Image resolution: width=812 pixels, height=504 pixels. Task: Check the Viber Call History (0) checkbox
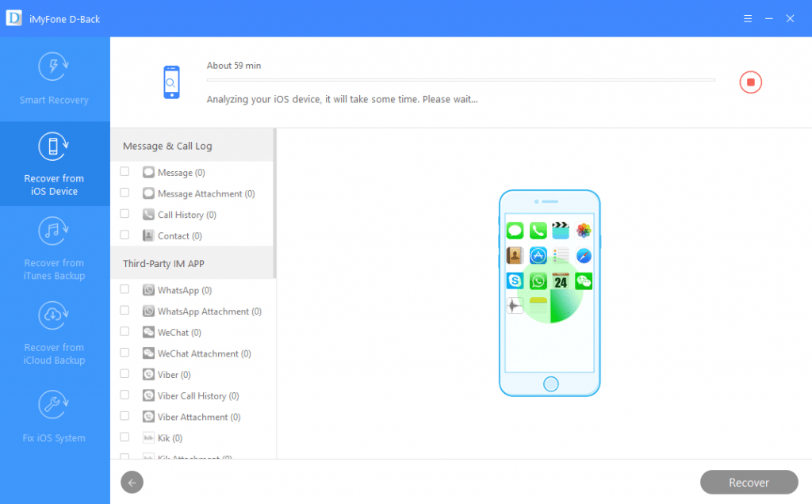(x=124, y=395)
